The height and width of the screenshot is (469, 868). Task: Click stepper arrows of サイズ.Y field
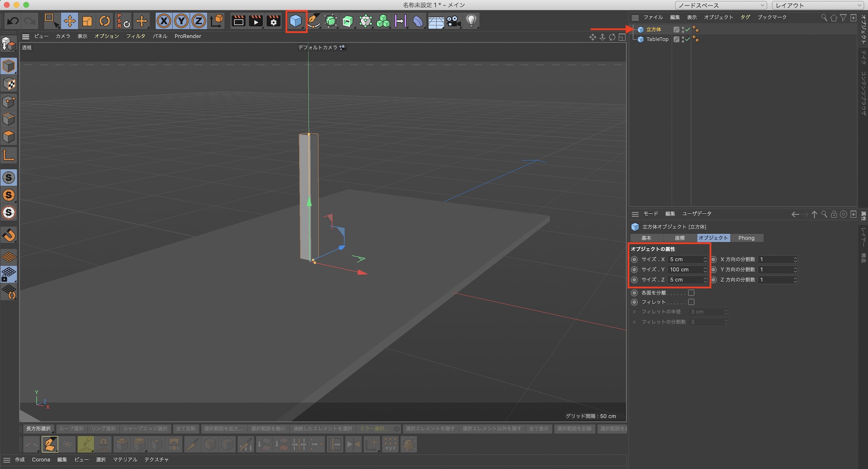point(705,270)
